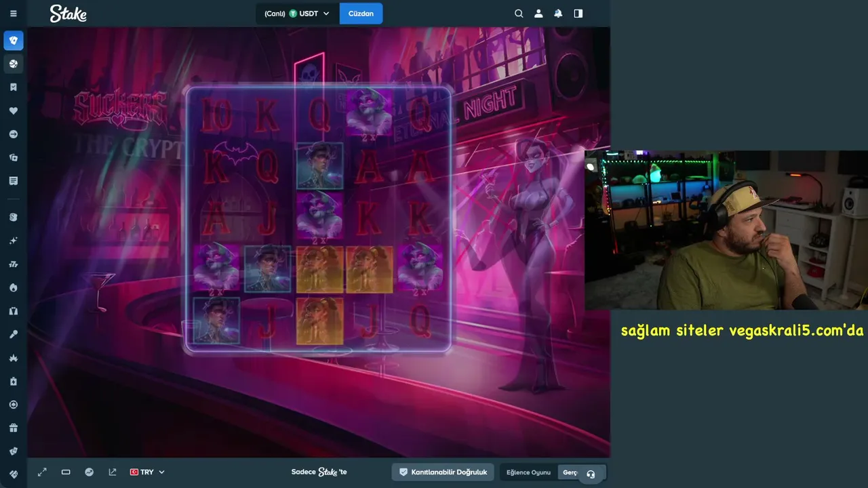Open Slots via the 777 sidebar icon
The width and height of the screenshot is (868, 488).
[14, 264]
